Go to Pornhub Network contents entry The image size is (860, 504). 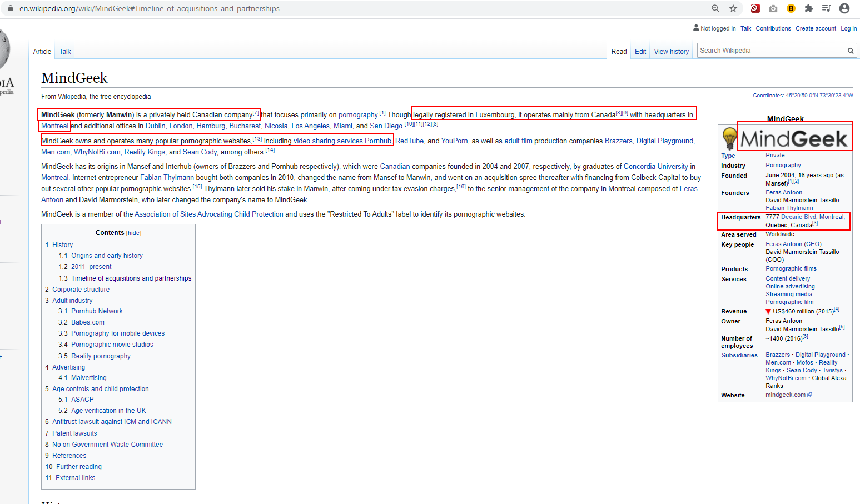tap(97, 311)
